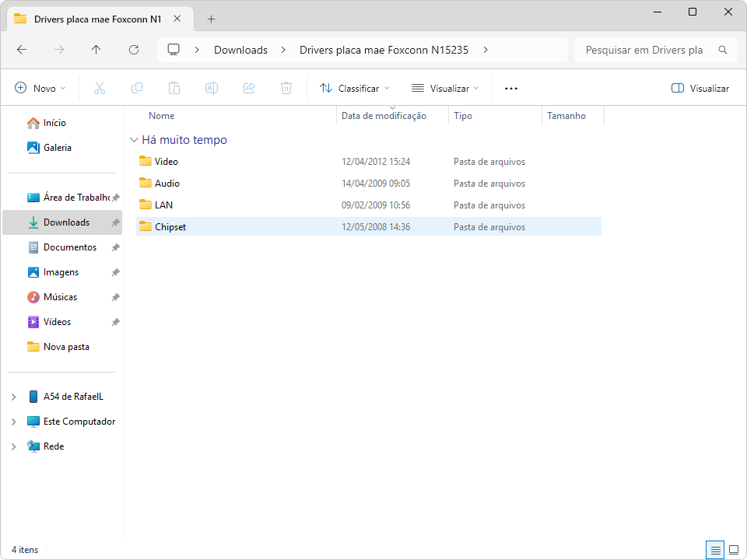Close the Drivers placa mae tab
This screenshot has height=560, width=747.
point(177,19)
